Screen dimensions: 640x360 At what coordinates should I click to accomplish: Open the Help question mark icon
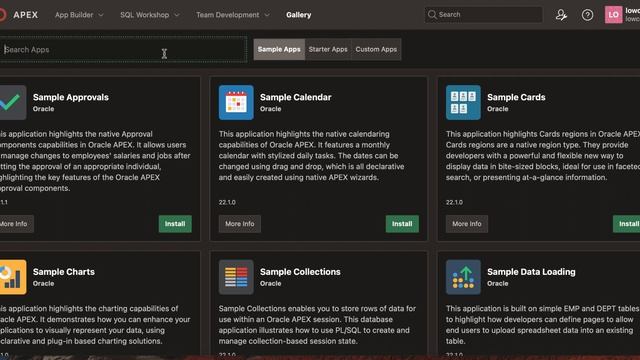click(x=587, y=15)
